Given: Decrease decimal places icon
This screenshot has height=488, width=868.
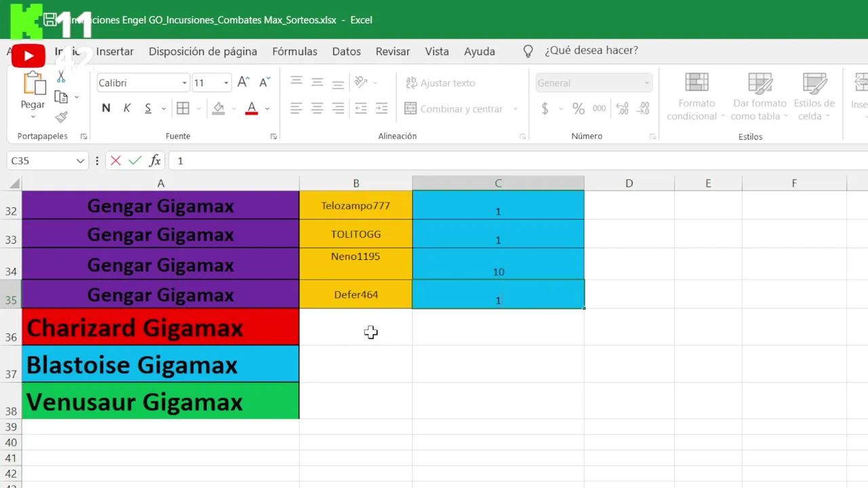Looking at the screenshot, I should coord(643,108).
